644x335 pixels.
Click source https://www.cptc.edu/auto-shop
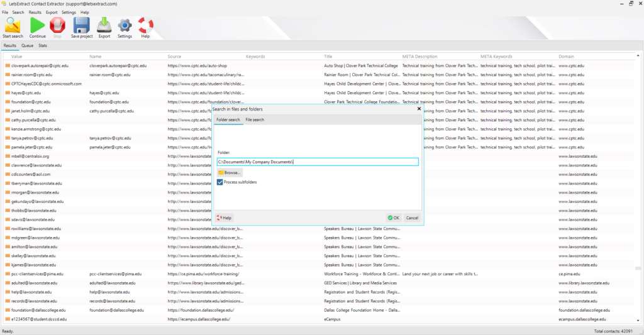click(x=197, y=66)
